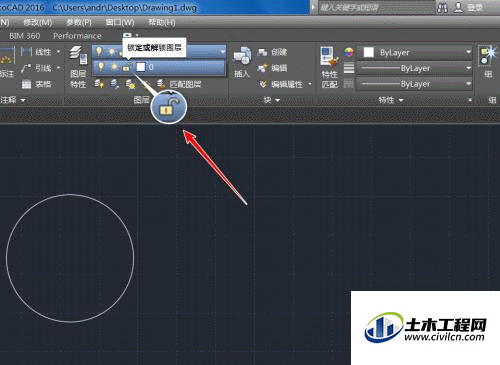Click the user sign-in icon
This screenshot has width=500, height=365.
tap(458, 7)
